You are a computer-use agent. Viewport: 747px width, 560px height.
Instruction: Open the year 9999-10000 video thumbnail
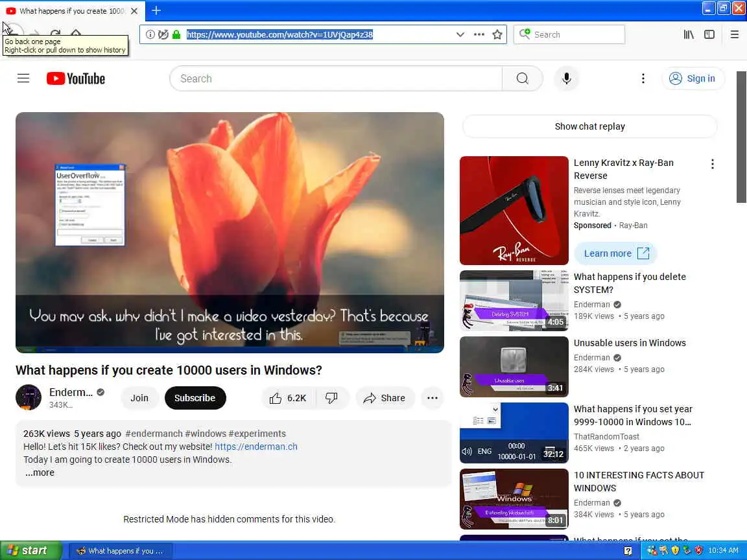514,433
